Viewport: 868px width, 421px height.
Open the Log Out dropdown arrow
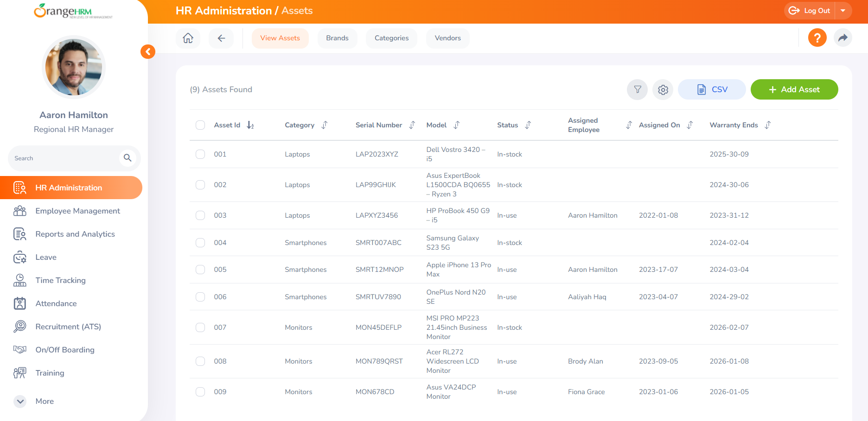(x=844, y=10)
